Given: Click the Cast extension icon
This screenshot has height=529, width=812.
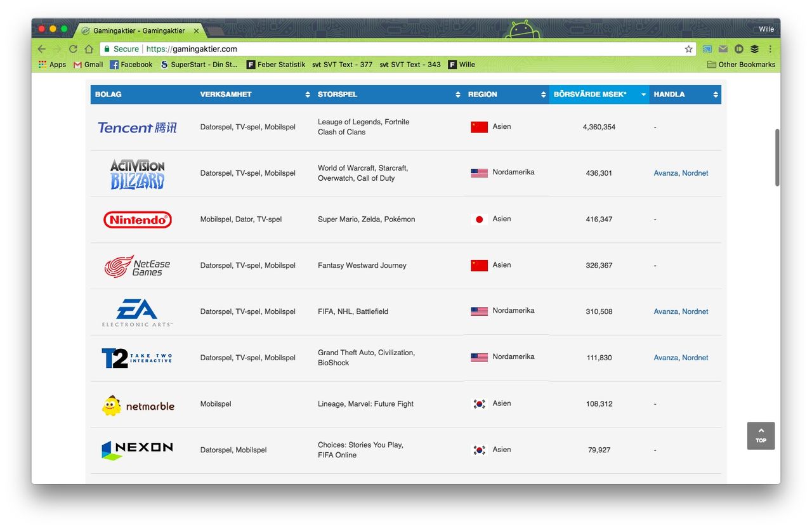Looking at the screenshot, I should tap(707, 49).
